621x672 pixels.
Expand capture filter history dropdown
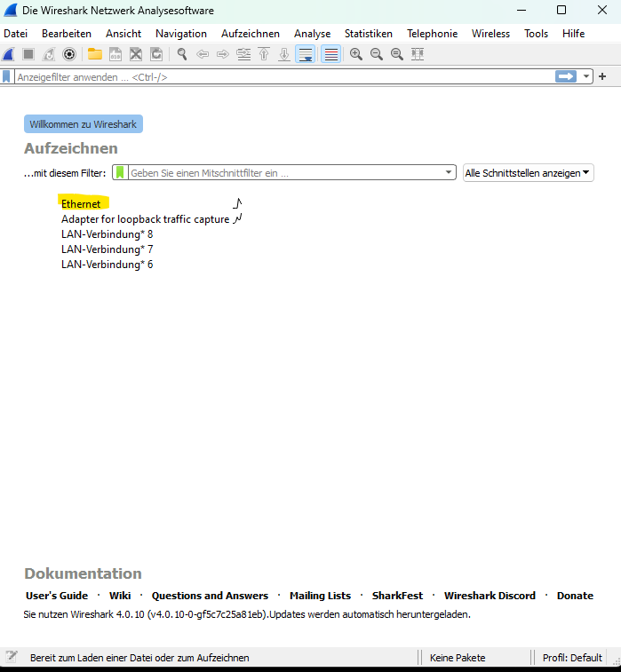click(449, 172)
